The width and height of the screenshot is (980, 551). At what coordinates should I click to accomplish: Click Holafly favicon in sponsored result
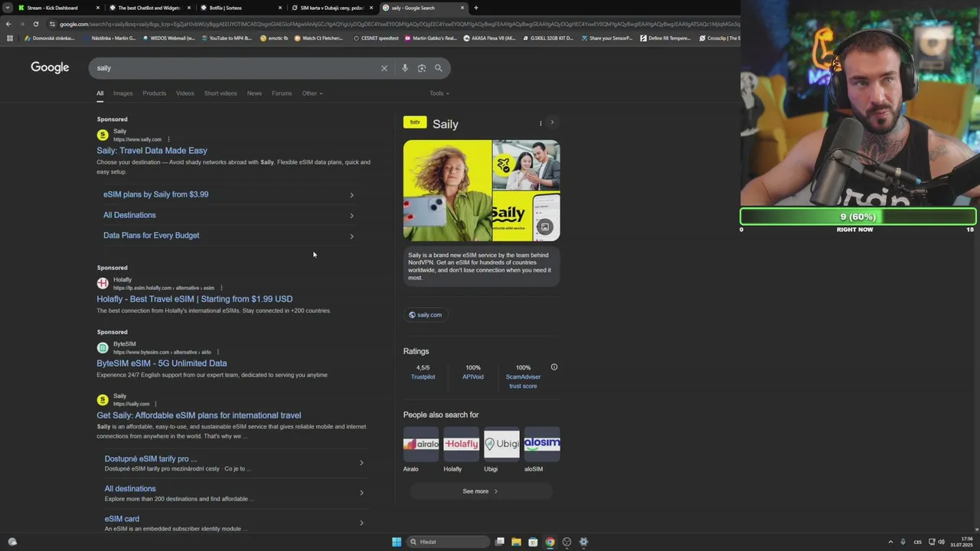pyautogui.click(x=103, y=283)
